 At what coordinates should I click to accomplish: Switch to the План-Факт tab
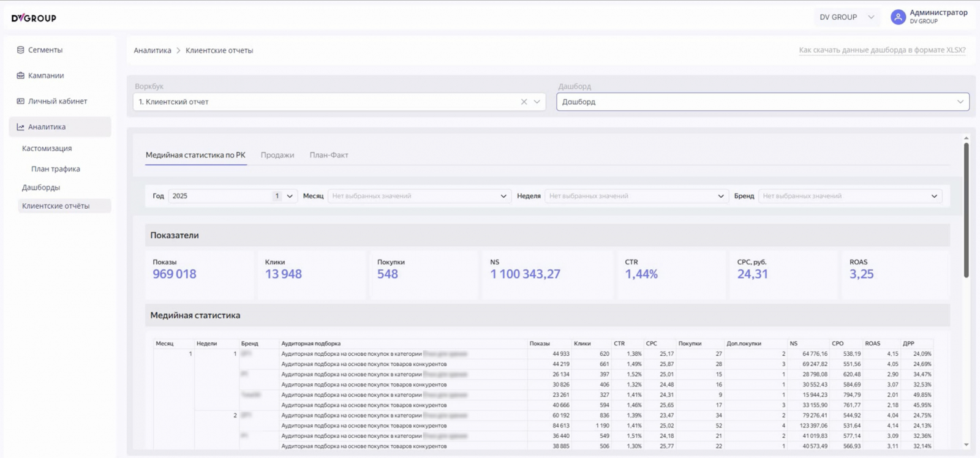(328, 155)
